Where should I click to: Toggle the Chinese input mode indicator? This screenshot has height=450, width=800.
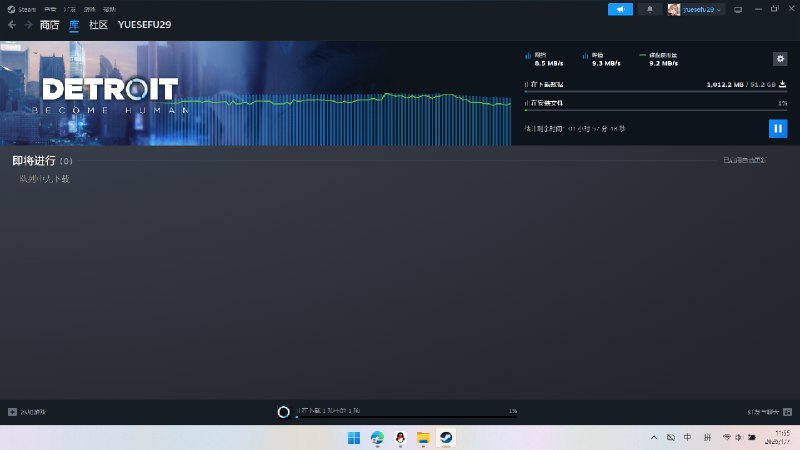688,438
